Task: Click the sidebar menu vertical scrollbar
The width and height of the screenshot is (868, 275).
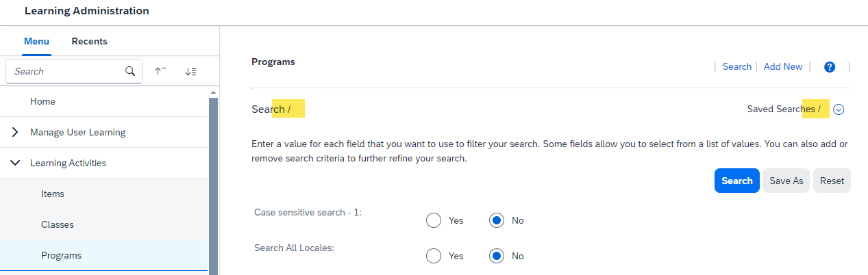Action: coord(213,185)
